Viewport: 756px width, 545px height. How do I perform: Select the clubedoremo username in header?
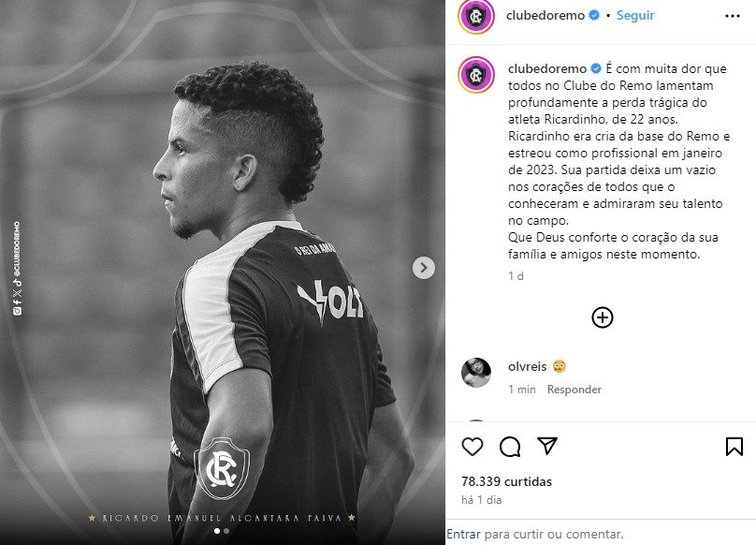545,15
